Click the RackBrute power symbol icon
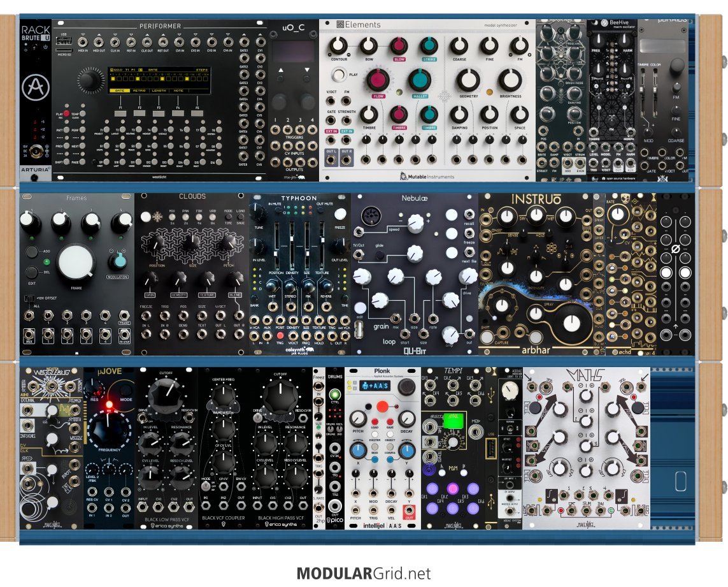Screen dimensions: 728x587 point(46,47)
